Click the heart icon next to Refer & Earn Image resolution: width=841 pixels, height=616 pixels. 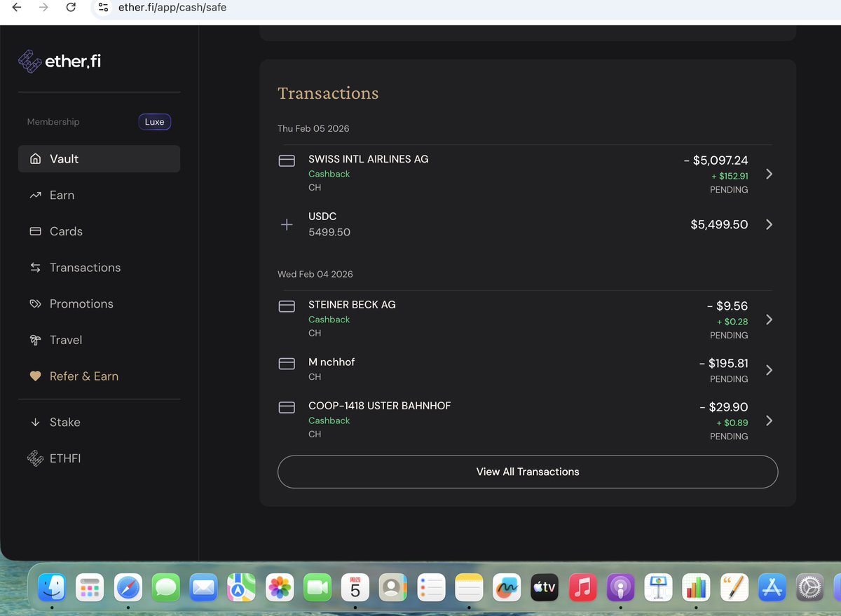(x=35, y=376)
